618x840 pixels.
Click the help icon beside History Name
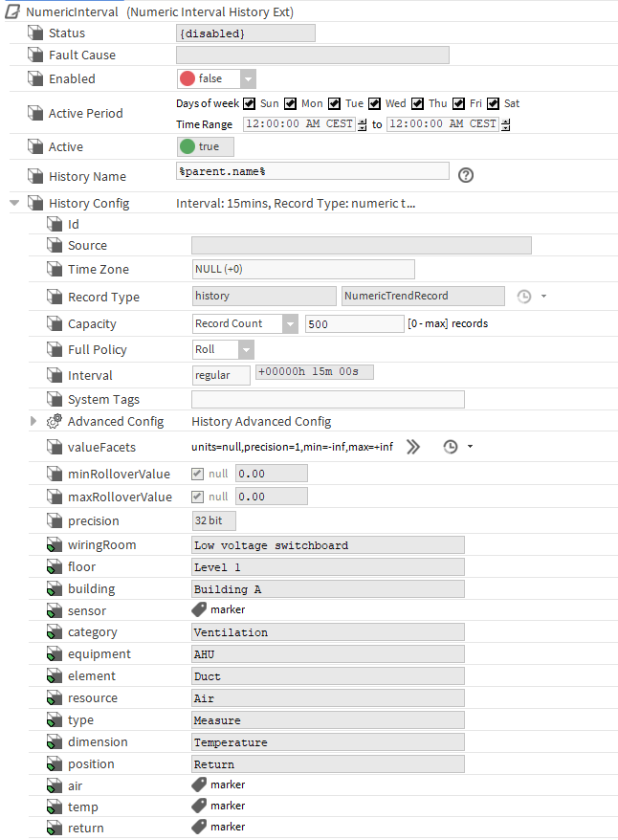click(x=466, y=175)
